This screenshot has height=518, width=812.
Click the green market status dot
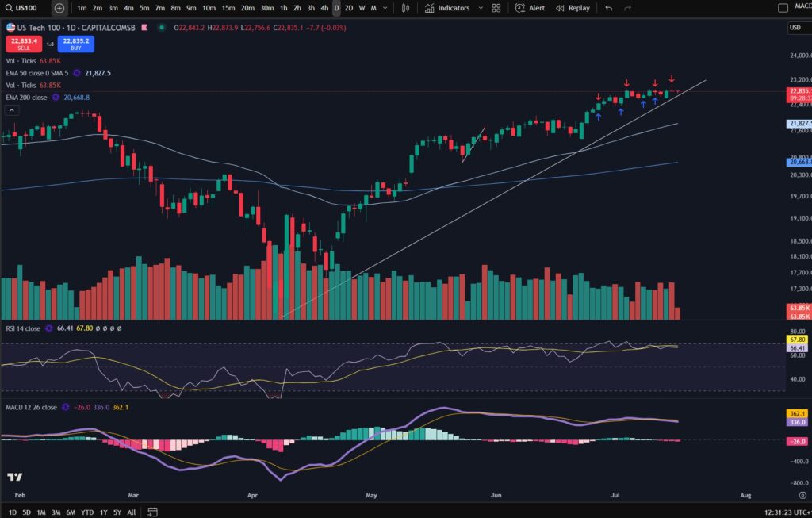(162, 28)
